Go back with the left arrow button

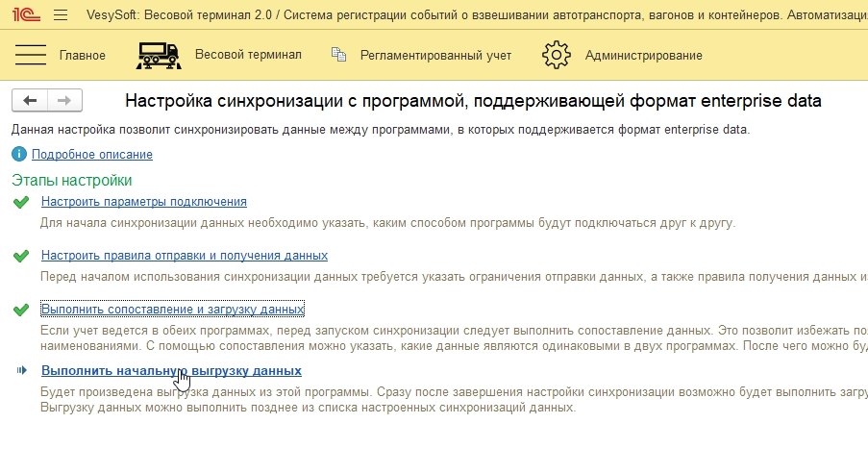click(x=30, y=101)
